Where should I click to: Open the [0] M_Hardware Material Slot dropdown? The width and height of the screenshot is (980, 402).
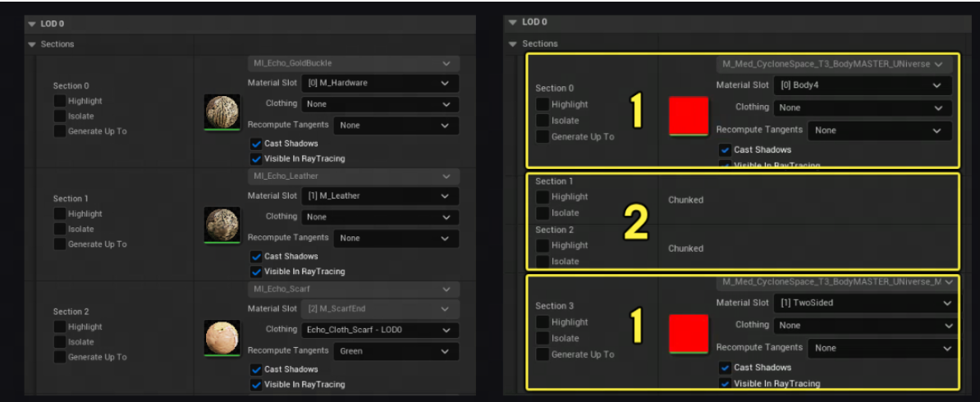[380, 83]
